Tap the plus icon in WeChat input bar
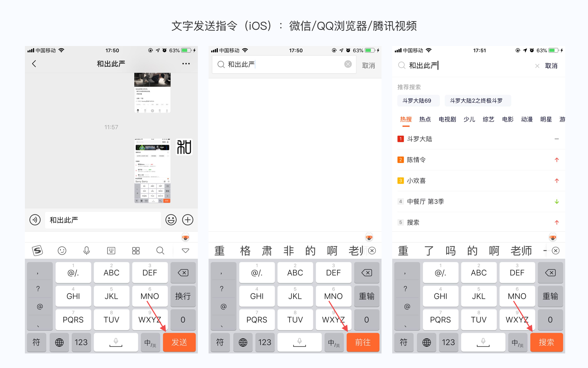This screenshot has height=368, width=588. tap(187, 220)
